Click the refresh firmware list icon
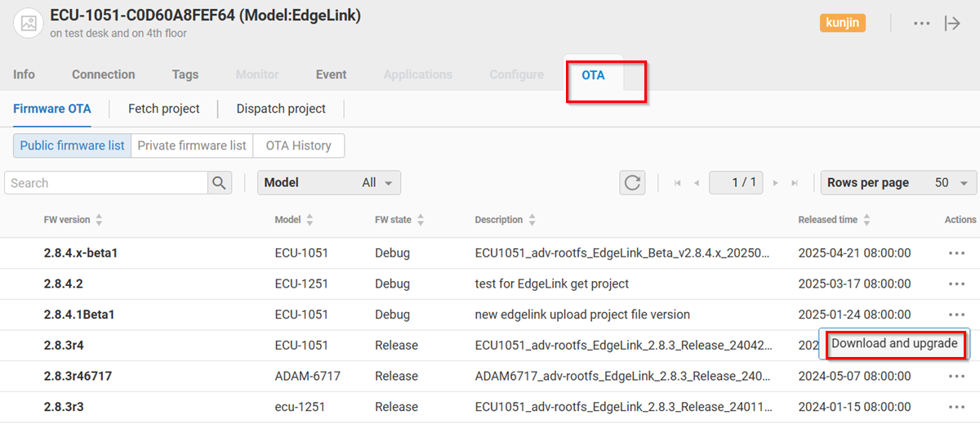 click(632, 183)
